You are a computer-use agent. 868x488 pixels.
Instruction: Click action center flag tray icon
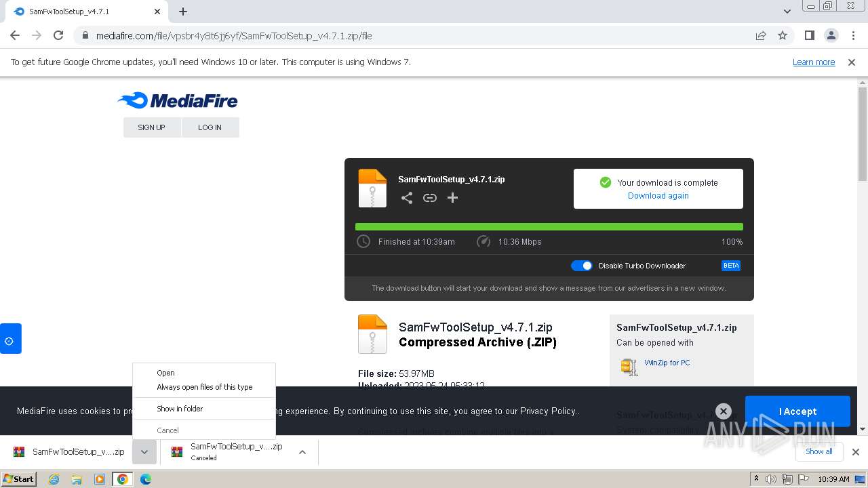pyautogui.click(x=804, y=479)
